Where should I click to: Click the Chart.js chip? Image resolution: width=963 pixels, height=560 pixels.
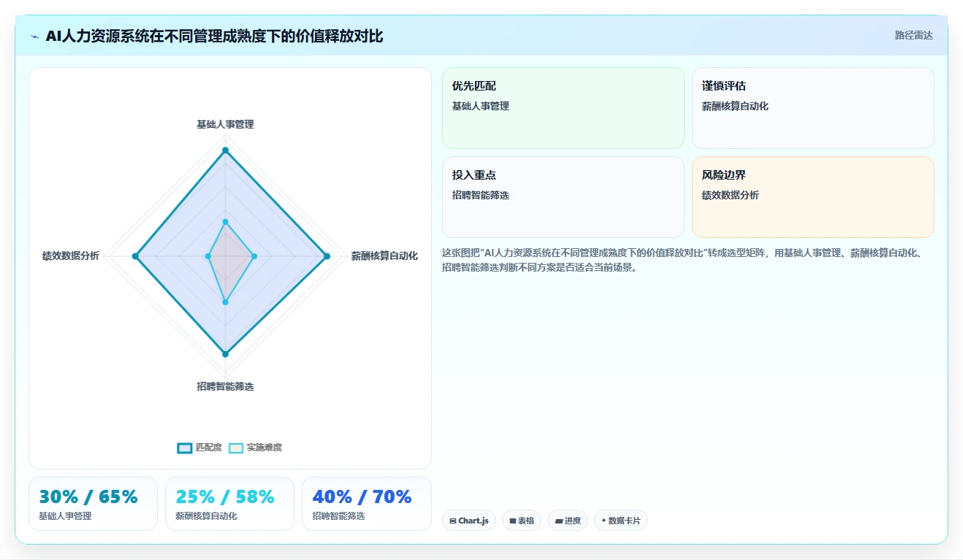469,521
